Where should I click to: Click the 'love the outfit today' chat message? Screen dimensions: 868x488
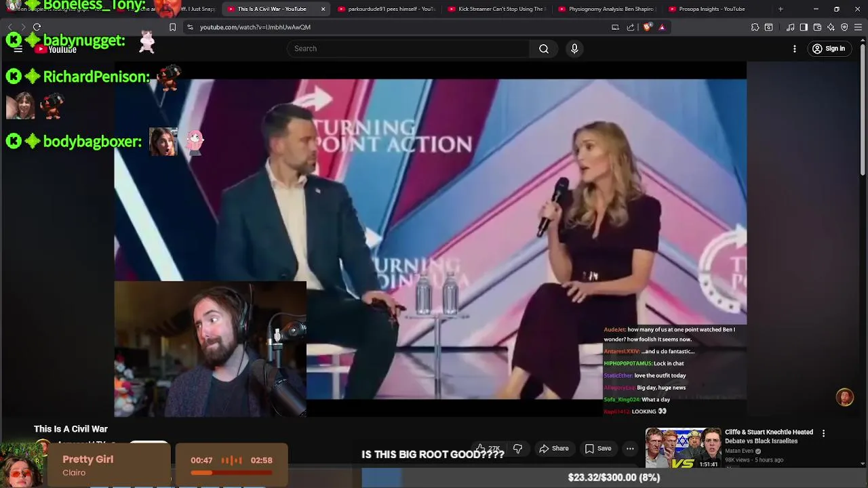click(660, 375)
